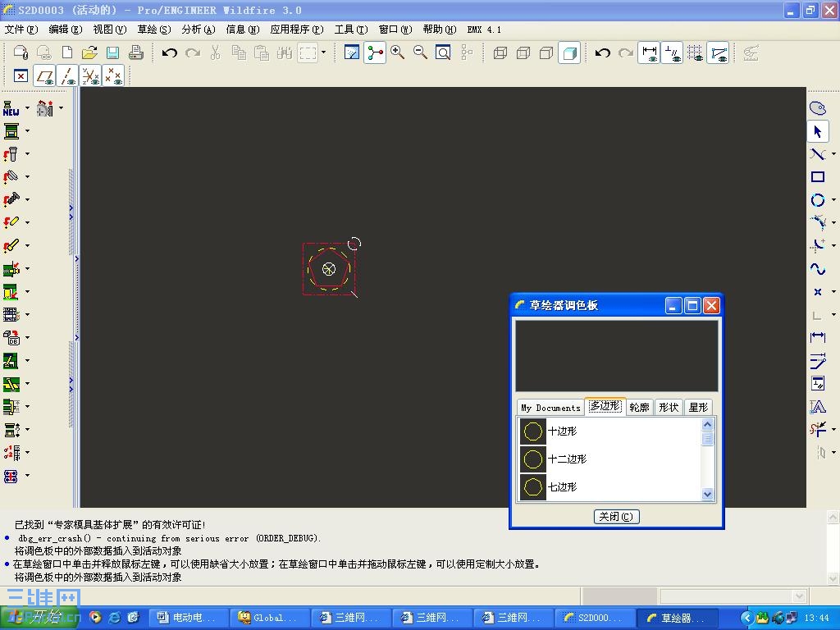Screen dimensions: 840x630
Task: Expand the Trim tool flyout arrow
Action: coord(833,429)
